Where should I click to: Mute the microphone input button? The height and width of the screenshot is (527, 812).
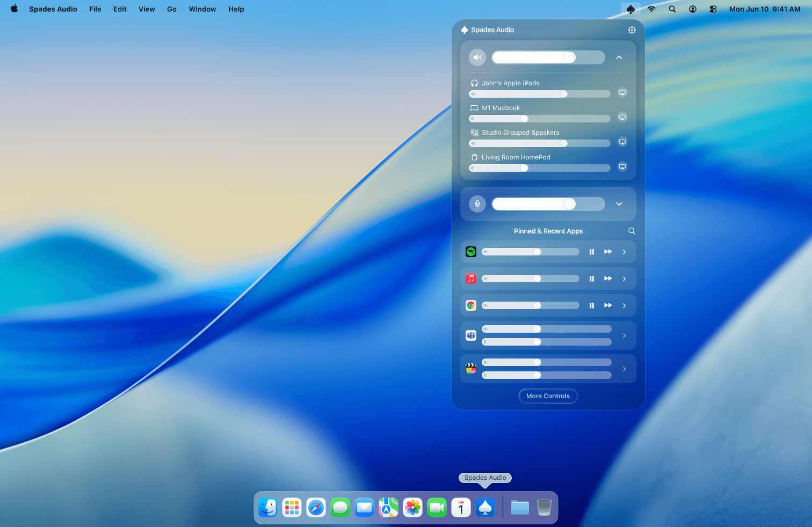click(477, 204)
